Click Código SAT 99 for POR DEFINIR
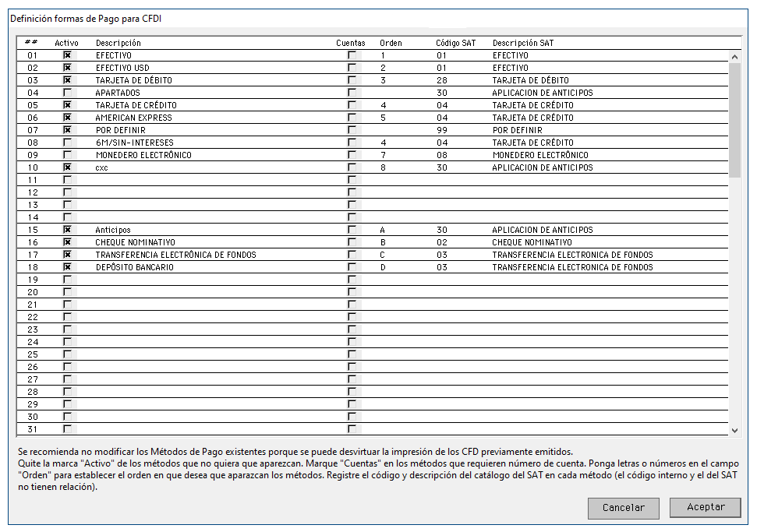 (442, 130)
